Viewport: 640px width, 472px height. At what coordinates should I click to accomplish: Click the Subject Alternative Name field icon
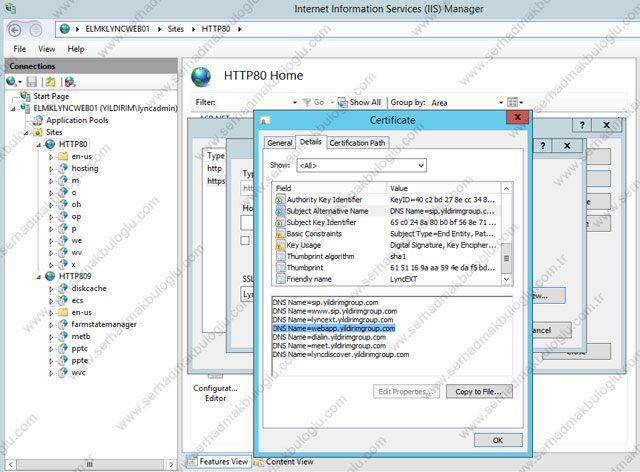click(280, 211)
